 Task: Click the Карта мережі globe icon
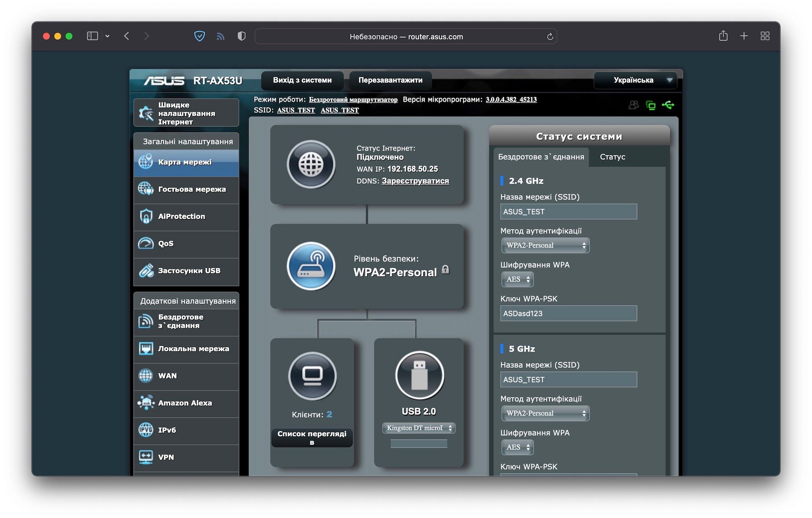coord(145,162)
